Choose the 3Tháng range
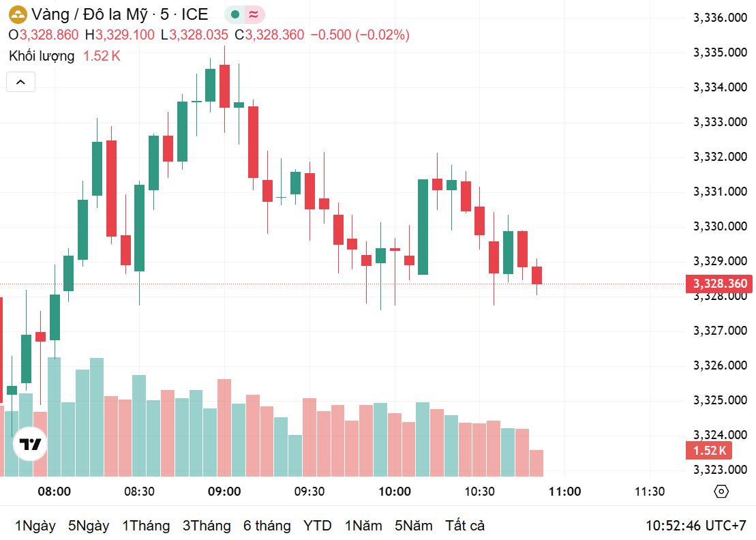 pos(207,526)
